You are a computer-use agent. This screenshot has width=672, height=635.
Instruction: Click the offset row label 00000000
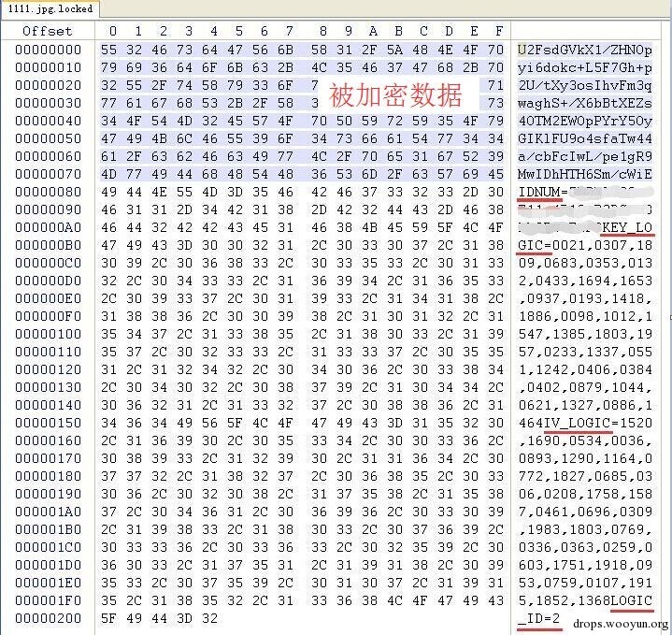click(48, 50)
